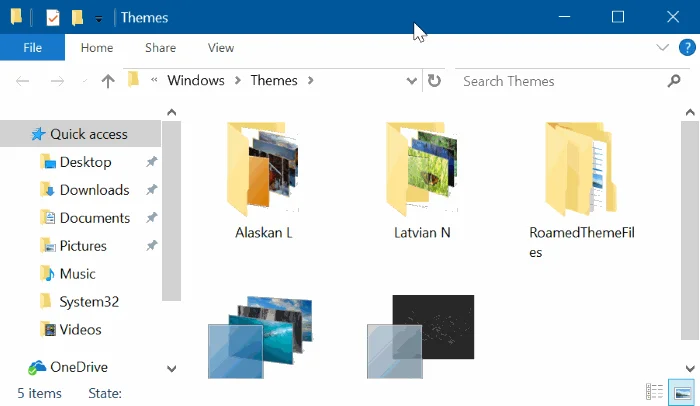
Task: Click the file list scrollbar thumb
Action: point(690,230)
